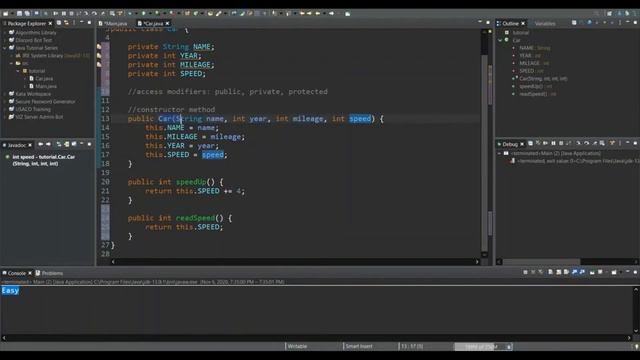The height and width of the screenshot is (360, 640).
Task: Click the Open Type toolbar icon
Action: coord(210,13)
